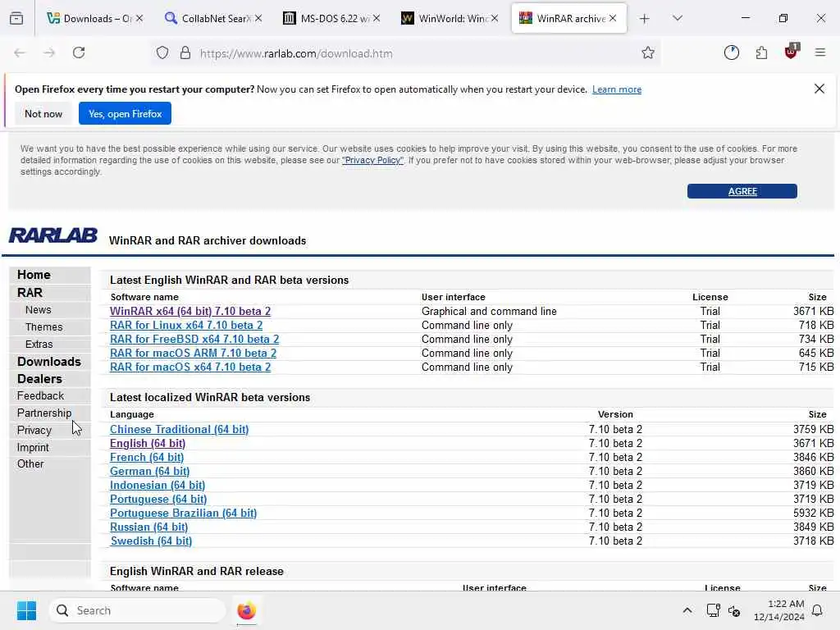The image size is (840, 630).
Task: Open the Privacy Policy link
Action: click(373, 160)
